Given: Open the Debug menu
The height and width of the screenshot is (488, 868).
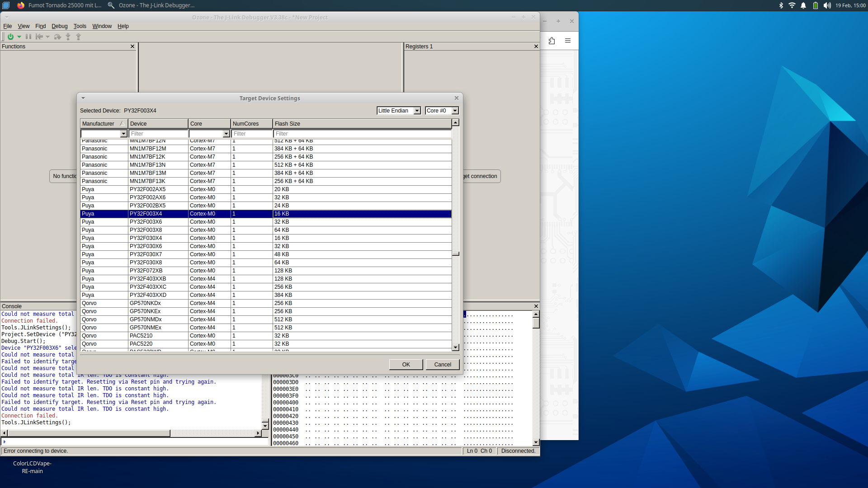Looking at the screenshot, I should point(59,26).
